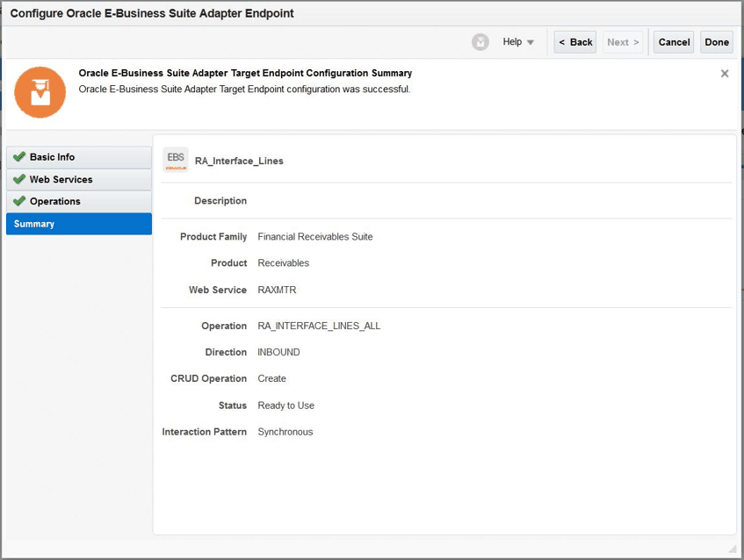The width and height of the screenshot is (744, 560).
Task: Click the round gray icon left of Help
Action: coord(480,42)
